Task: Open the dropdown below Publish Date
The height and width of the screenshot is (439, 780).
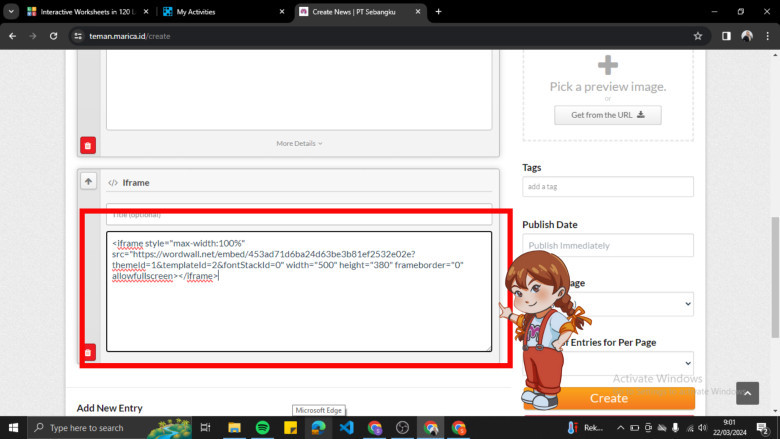Action: pyautogui.click(x=608, y=304)
